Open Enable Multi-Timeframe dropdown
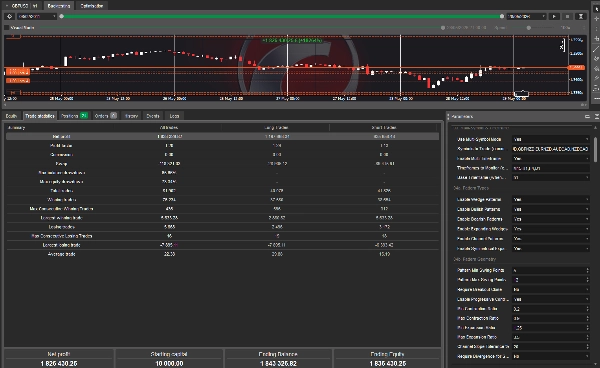Viewport: 600px width, 368px height. click(x=551, y=158)
